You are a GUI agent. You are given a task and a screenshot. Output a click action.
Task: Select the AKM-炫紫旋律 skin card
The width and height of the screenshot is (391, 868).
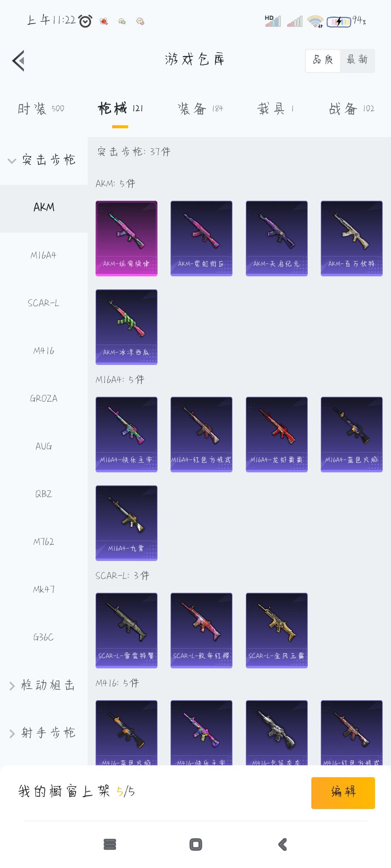point(126,238)
